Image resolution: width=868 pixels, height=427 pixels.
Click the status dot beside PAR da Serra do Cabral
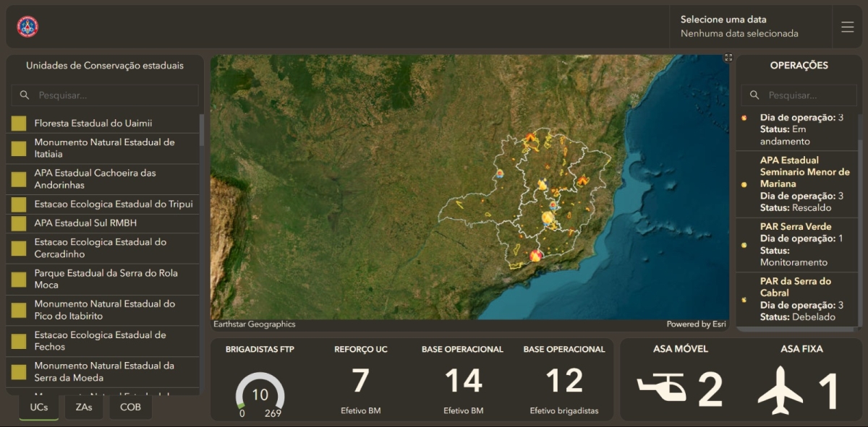coord(744,299)
